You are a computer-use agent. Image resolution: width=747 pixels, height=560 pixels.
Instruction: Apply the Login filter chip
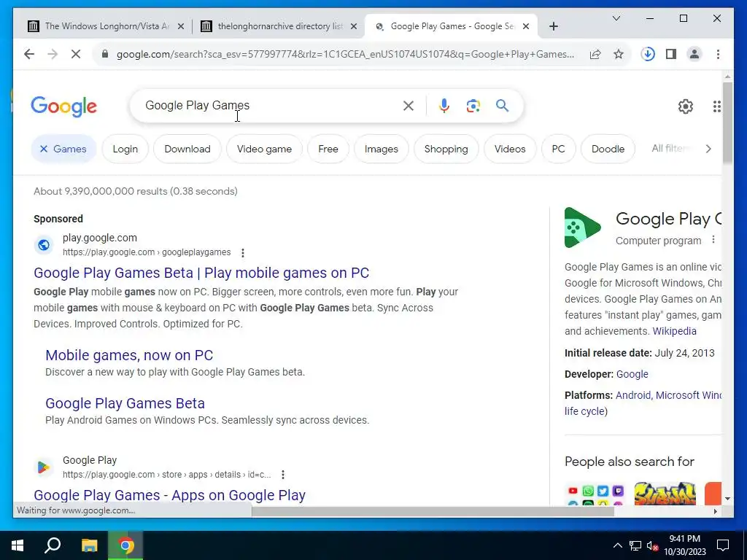click(x=125, y=149)
